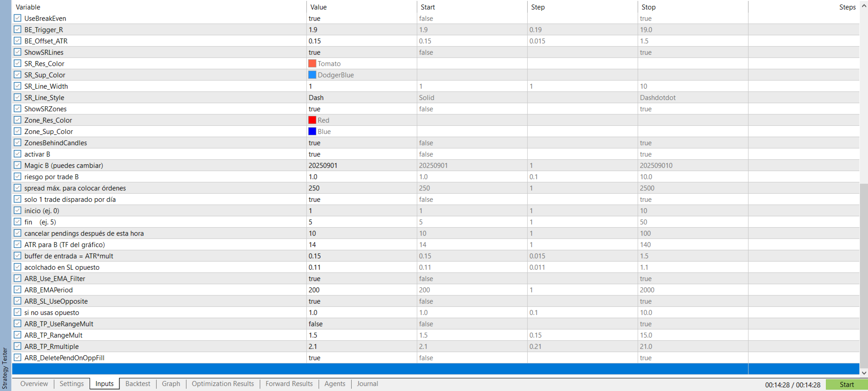
Task: Select the Inputs tab
Action: 105,384
